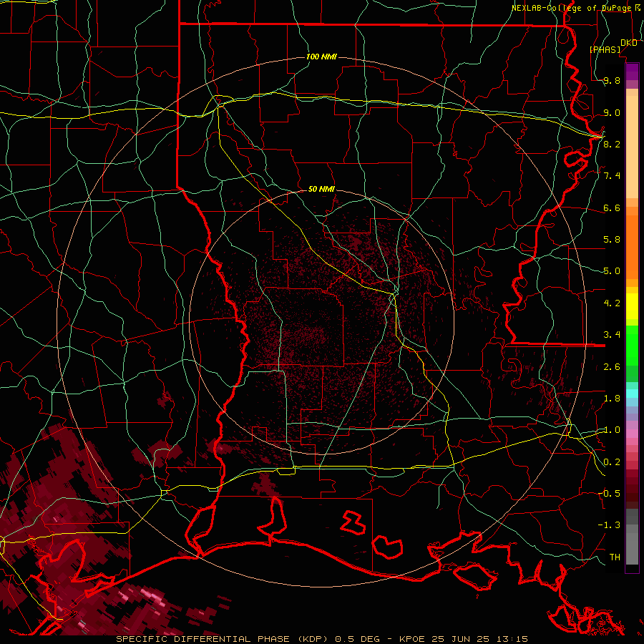Click the 1.8 scale value
The height and width of the screenshot is (644, 644).
tap(612, 399)
